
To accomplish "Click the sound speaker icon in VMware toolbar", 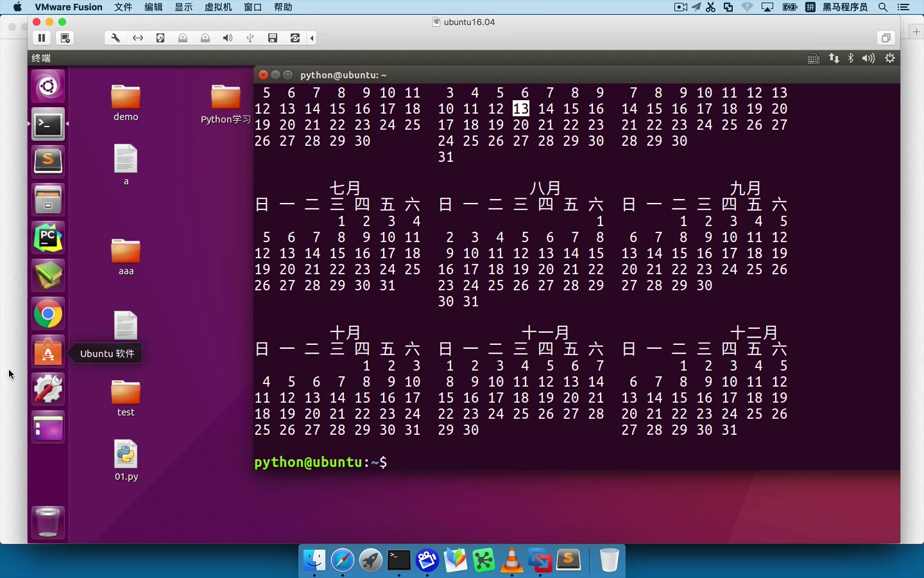I will click(228, 38).
